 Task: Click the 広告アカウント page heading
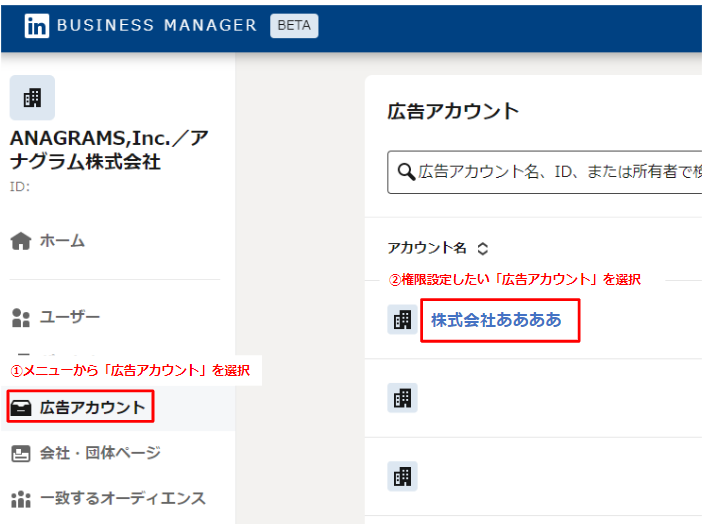[453, 111]
